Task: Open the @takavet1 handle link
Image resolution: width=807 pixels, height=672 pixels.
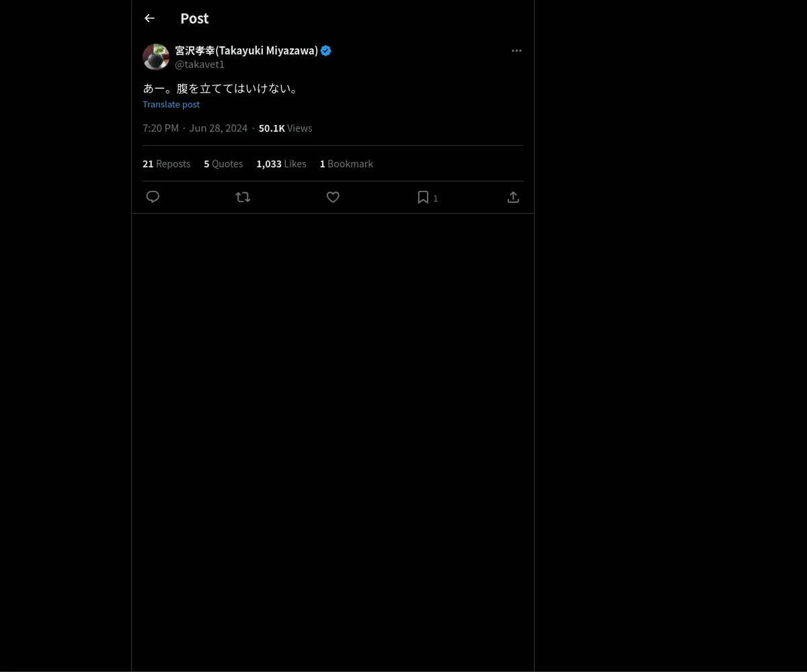Action: point(200,65)
